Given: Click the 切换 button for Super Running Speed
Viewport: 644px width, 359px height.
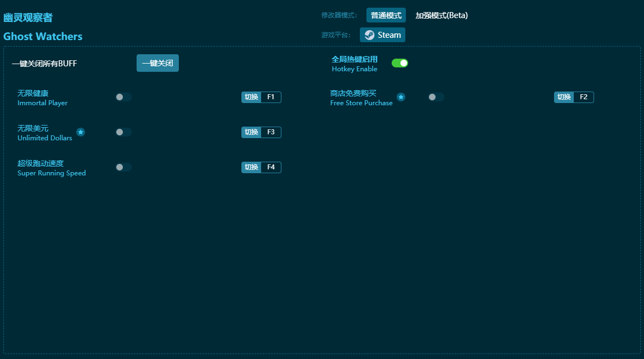Looking at the screenshot, I should 251,167.
